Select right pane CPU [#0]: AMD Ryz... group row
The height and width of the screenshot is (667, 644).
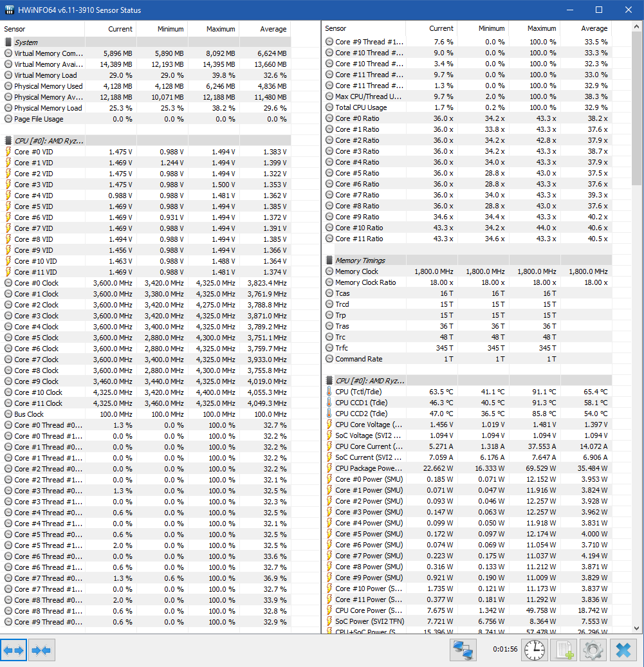[x=467, y=380]
